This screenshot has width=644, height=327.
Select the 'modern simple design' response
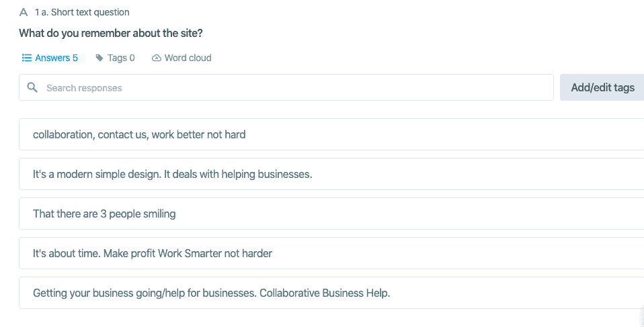pos(331,174)
